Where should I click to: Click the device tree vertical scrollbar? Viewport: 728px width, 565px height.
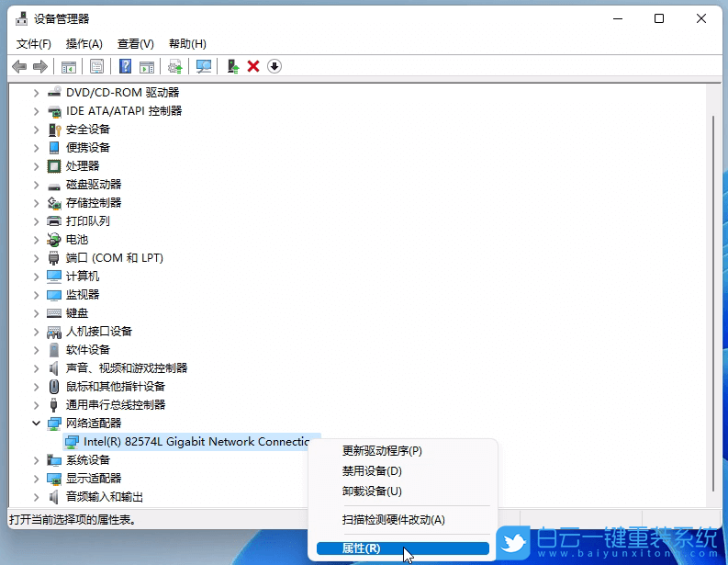(712, 303)
